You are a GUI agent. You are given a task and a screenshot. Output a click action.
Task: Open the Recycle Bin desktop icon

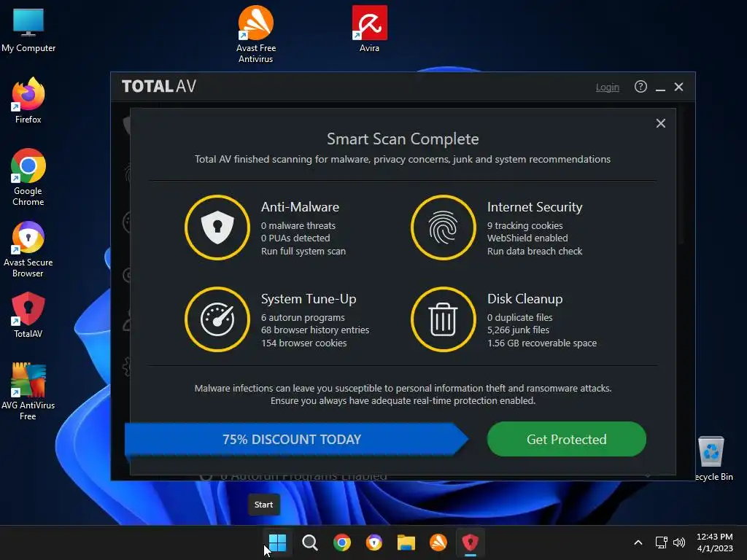coord(712,458)
